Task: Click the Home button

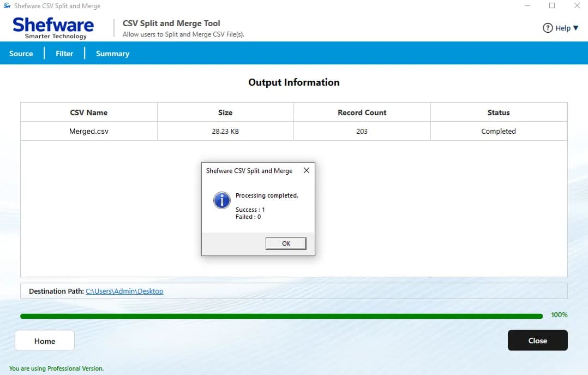Action: [x=45, y=341]
